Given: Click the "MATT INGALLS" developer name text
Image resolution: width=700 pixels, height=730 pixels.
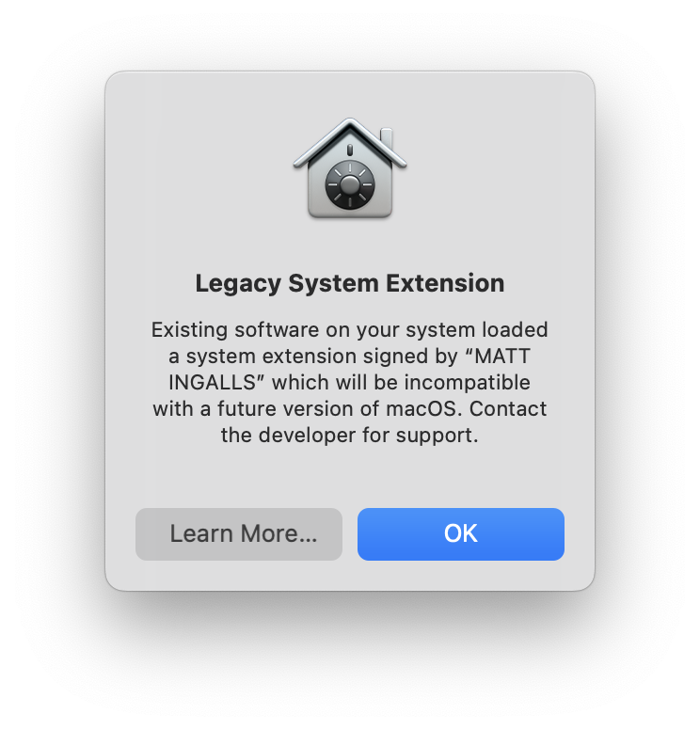Looking at the screenshot, I should [349, 369].
